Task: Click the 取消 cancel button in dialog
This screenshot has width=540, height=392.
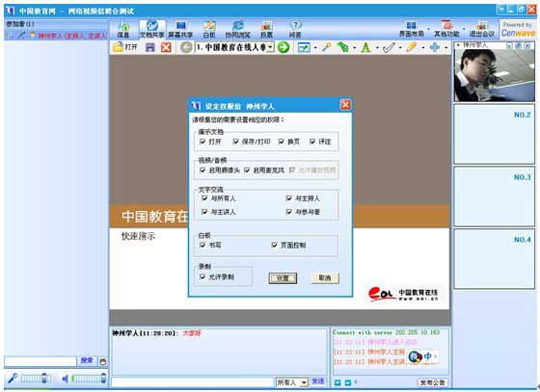Action: click(x=325, y=277)
